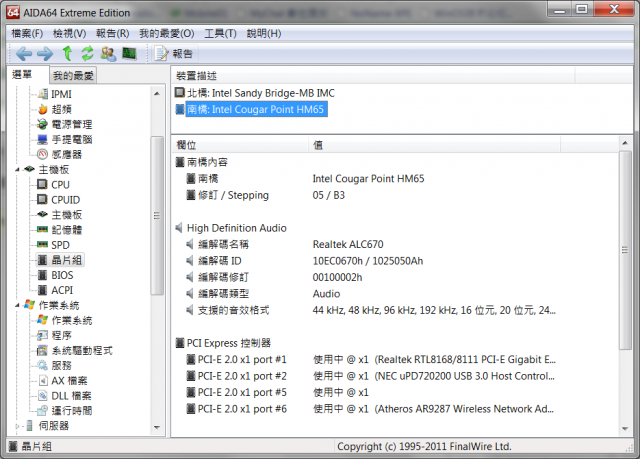The width and height of the screenshot is (640, 459).
Task: Click the 值 column header
Action: pyautogui.click(x=434, y=145)
